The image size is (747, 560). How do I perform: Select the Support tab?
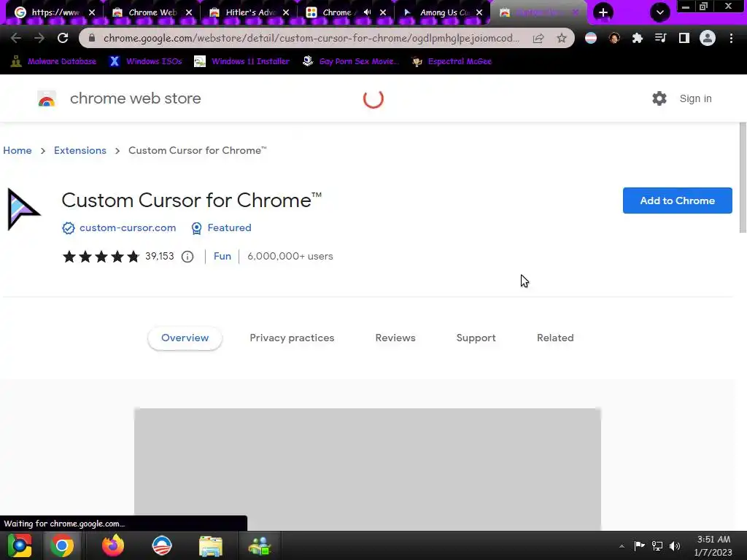tap(476, 338)
